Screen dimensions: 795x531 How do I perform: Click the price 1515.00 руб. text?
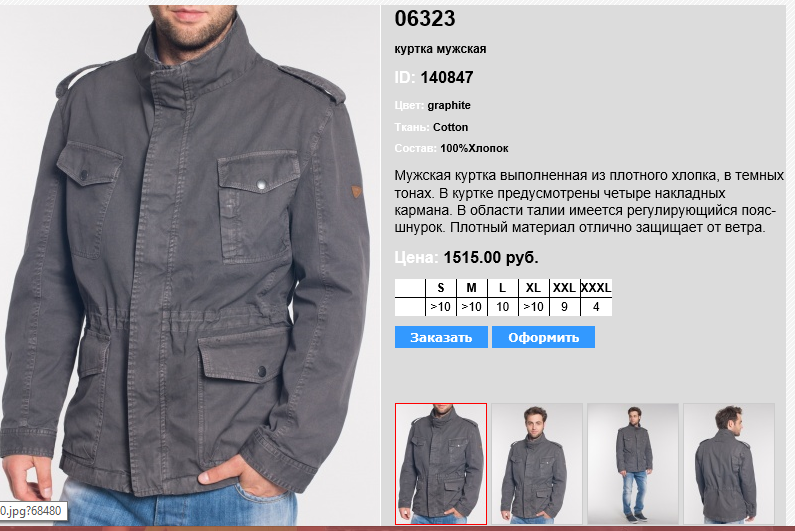[x=491, y=258]
